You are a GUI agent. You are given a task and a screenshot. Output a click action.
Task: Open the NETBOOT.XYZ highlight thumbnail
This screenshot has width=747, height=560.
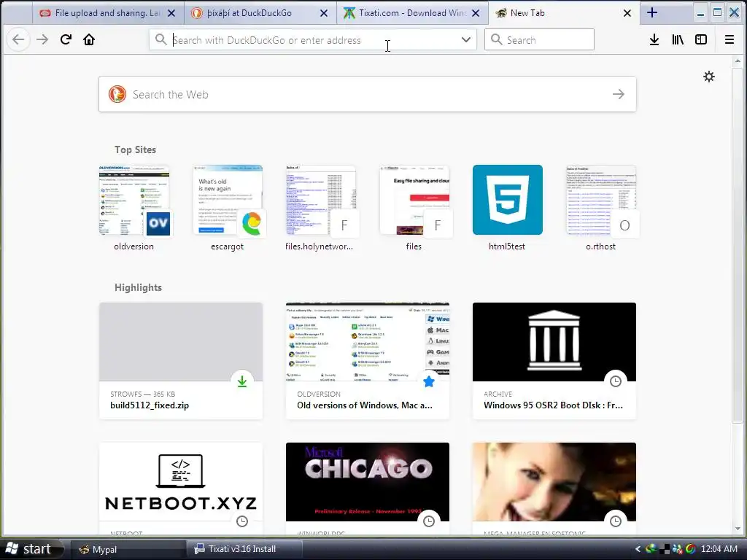point(181,481)
